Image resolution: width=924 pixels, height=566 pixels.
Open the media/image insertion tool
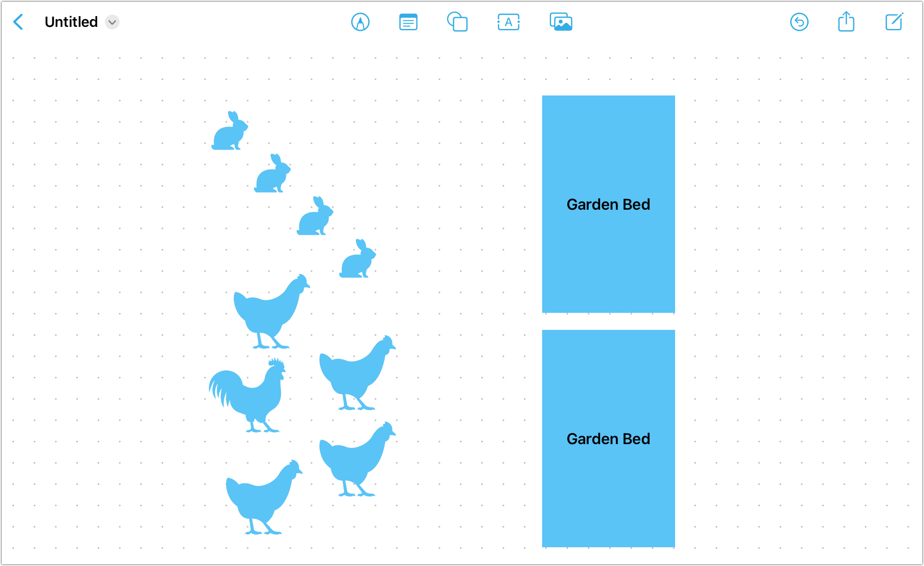(560, 22)
